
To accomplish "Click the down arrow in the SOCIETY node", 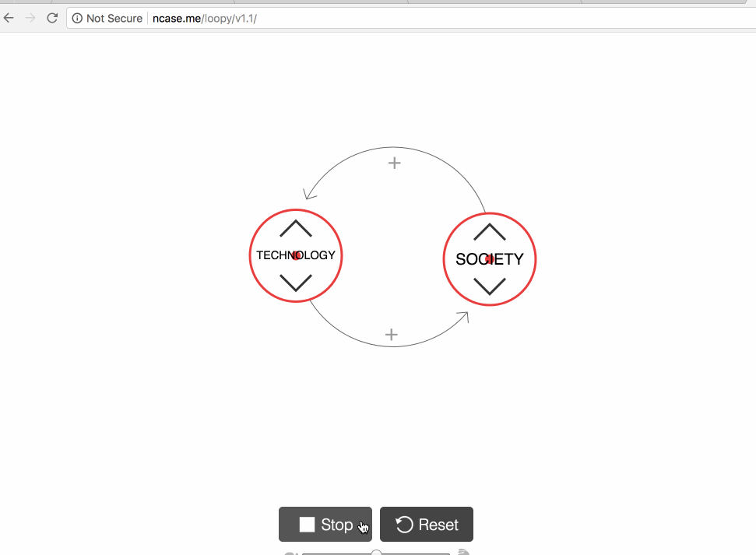I will 490,286.
